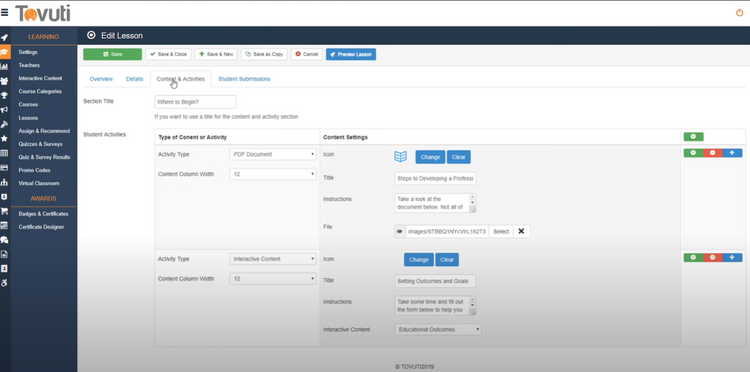Click the green add button in header row
The image size is (750, 372).
(x=693, y=137)
